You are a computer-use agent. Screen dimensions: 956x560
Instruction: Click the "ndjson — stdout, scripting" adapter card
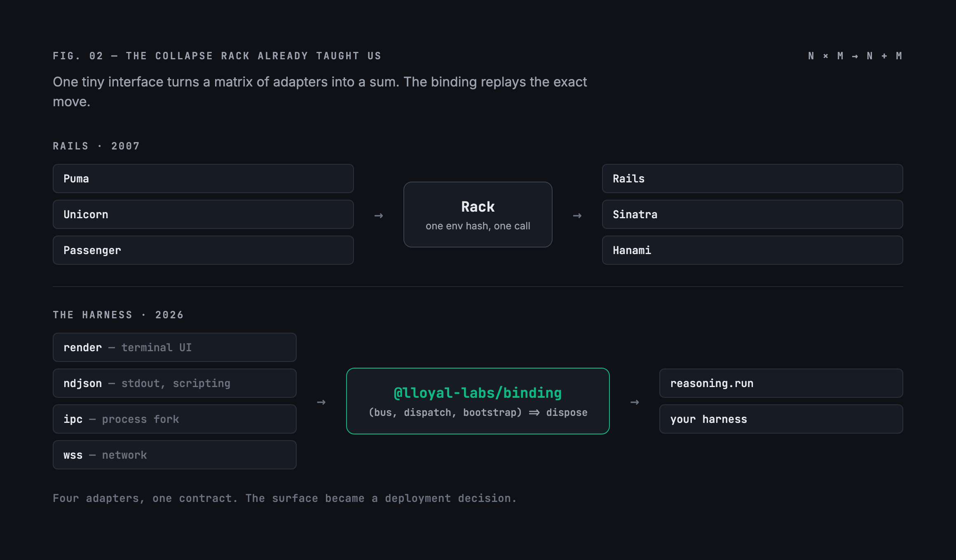pyautogui.click(x=175, y=383)
